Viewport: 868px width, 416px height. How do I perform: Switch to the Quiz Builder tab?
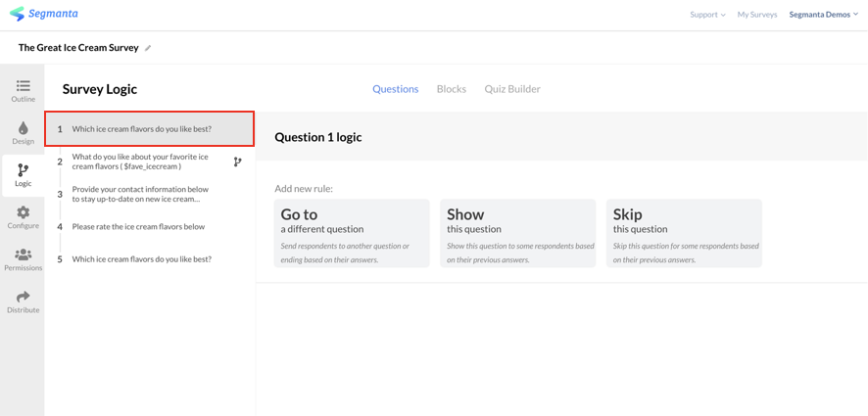tap(512, 89)
